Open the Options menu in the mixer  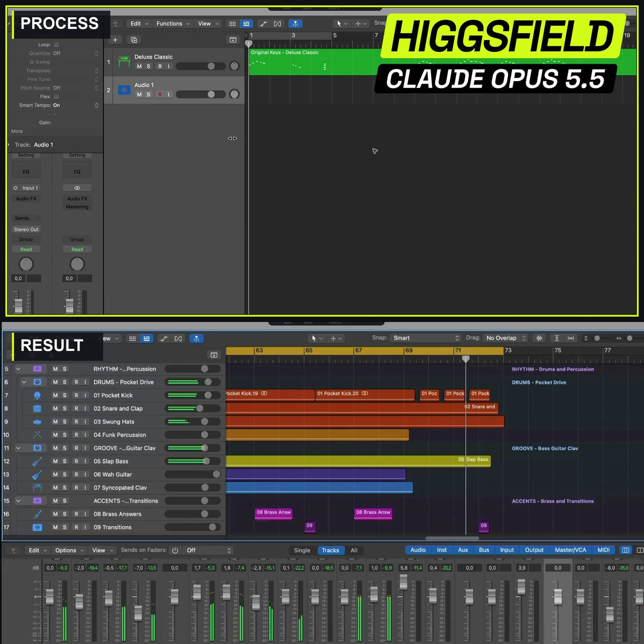tap(69, 550)
